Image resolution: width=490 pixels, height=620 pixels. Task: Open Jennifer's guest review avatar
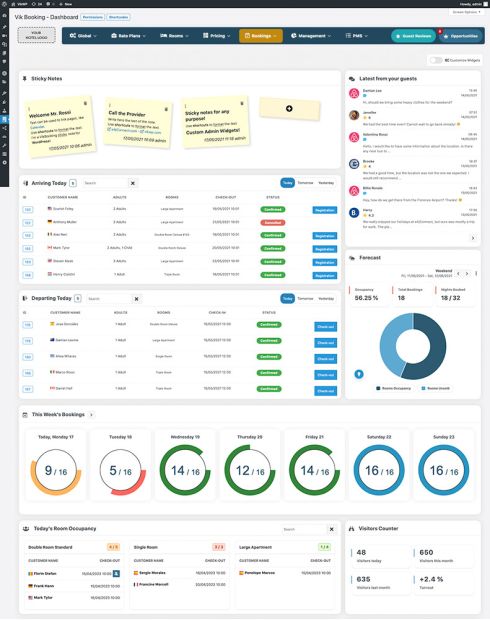354,115
